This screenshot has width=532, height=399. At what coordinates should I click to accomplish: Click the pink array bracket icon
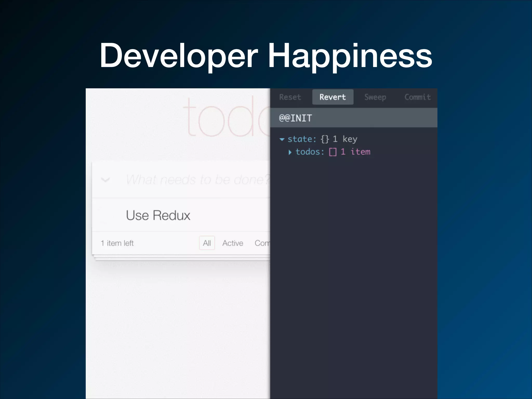coord(332,152)
